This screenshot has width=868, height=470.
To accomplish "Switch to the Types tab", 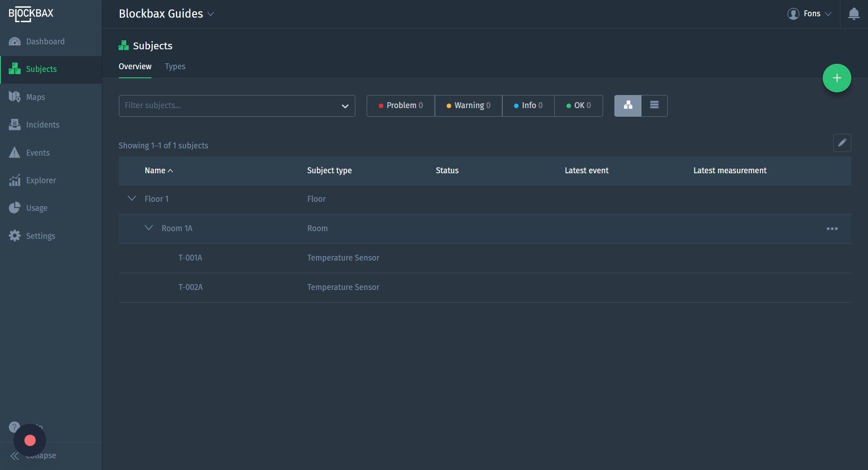I will click(x=175, y=66).
